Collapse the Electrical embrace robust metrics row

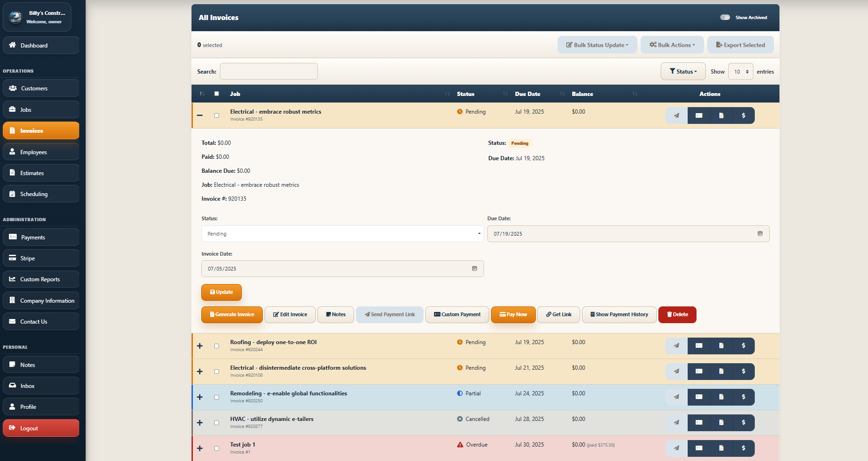tap(200, 115)
